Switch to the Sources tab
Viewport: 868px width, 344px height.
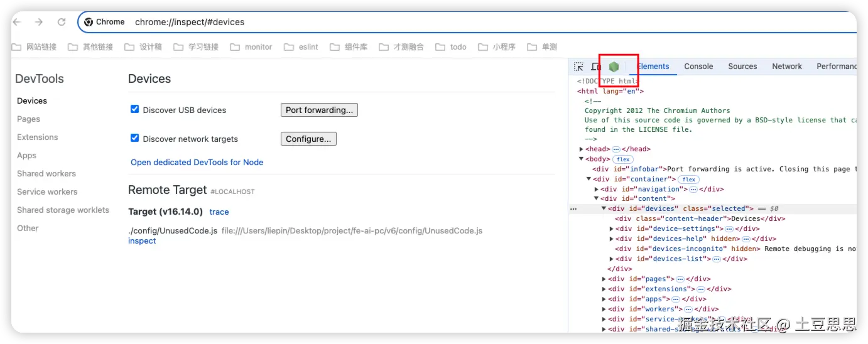[x=742, y=67]
